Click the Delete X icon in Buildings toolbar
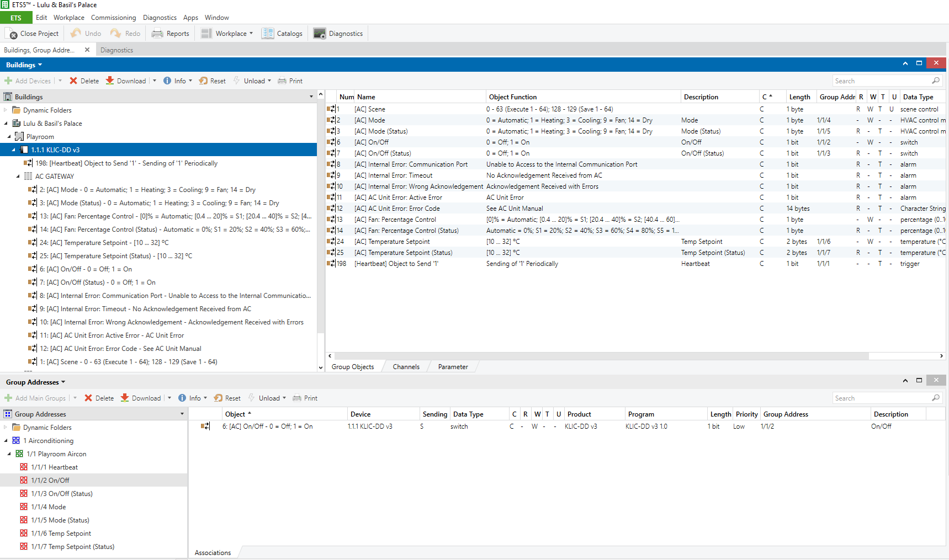 pos(73,81)
